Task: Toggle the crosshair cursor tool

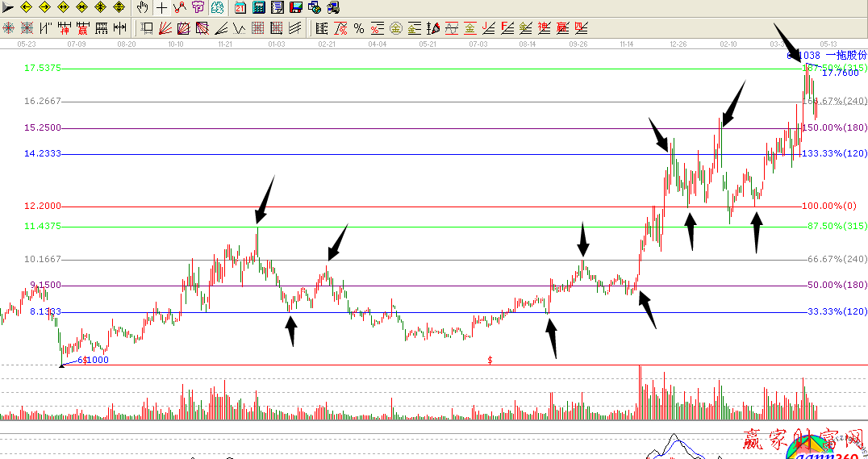Action: coord(161,8)
